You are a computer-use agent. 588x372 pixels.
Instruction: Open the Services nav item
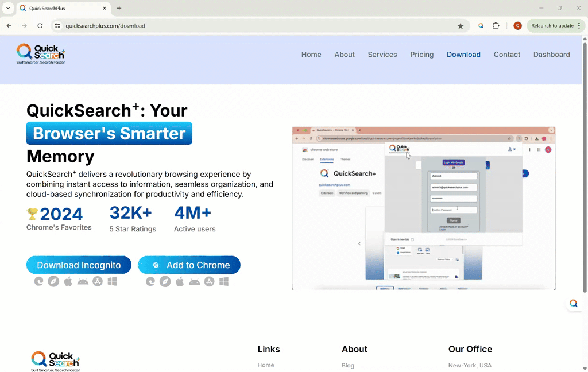point(382,55)
